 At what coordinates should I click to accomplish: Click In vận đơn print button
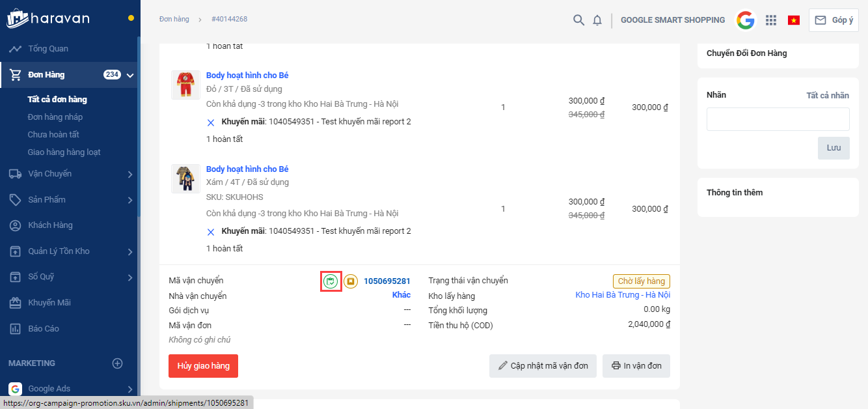[636, 366]
